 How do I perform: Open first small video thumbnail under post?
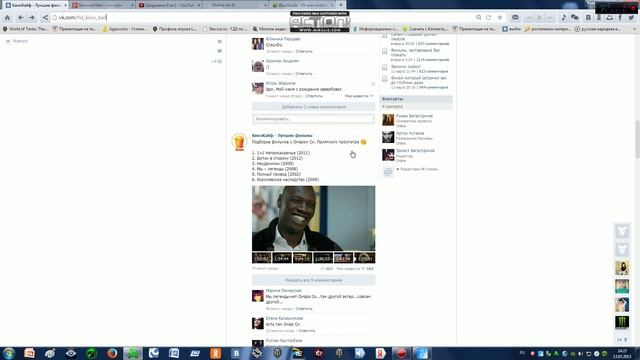point(262,258)
